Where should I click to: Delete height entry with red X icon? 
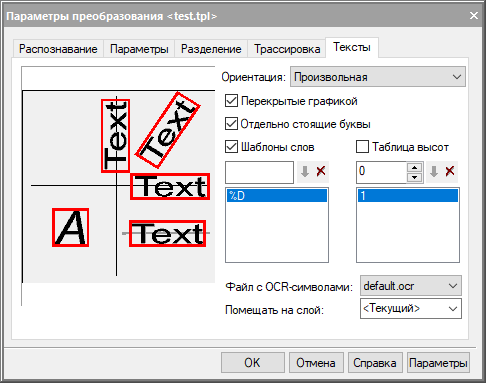(x=450, y=172)
